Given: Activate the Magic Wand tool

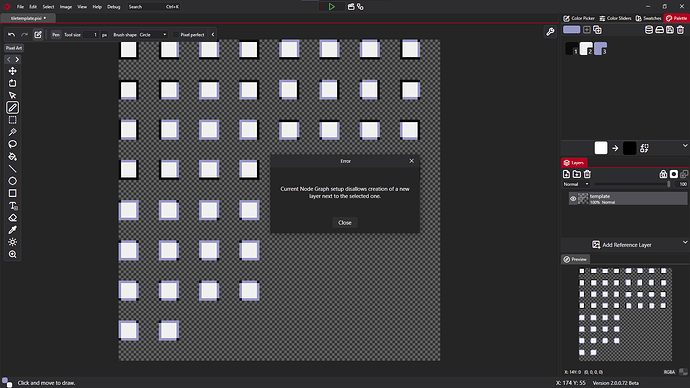Looking at the screenshot, I should click(12, 132).
